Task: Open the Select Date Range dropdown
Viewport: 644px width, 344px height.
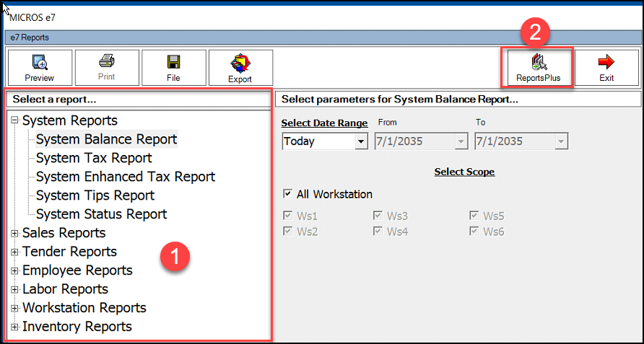Action: tap(361, 141)
